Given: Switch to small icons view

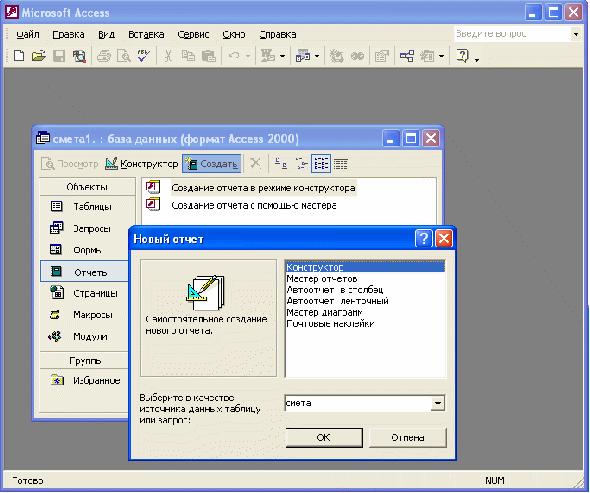Looking at the screenshot, I should point(301,163).
